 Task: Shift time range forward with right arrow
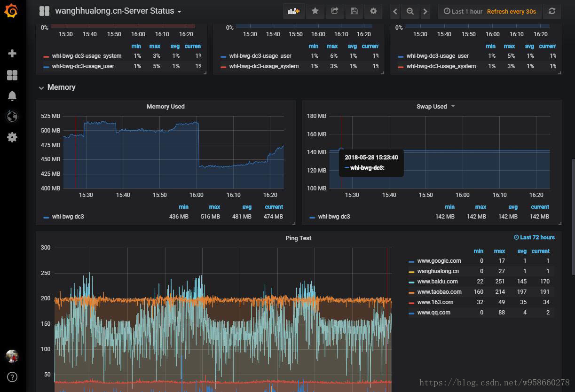click(425, 11)
